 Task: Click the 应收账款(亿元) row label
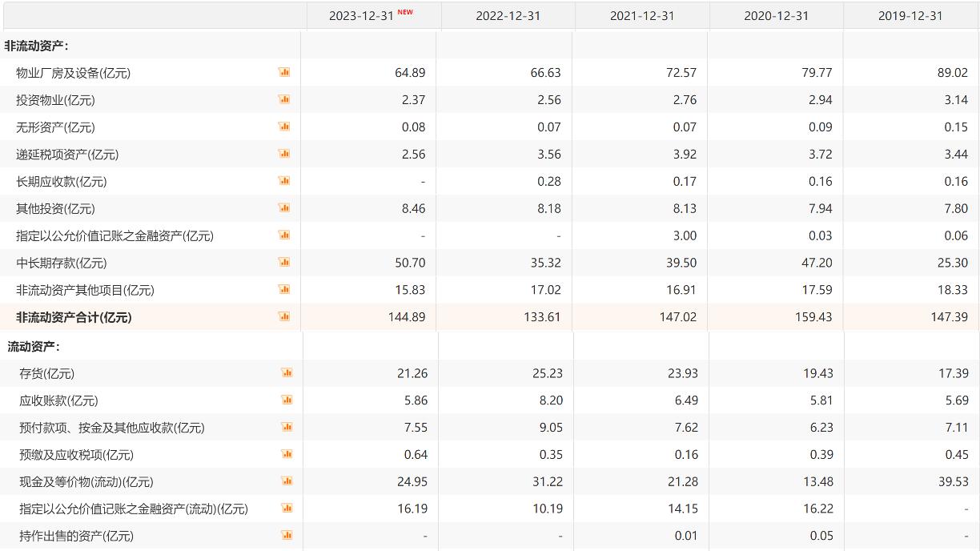[x=58, y=401]
